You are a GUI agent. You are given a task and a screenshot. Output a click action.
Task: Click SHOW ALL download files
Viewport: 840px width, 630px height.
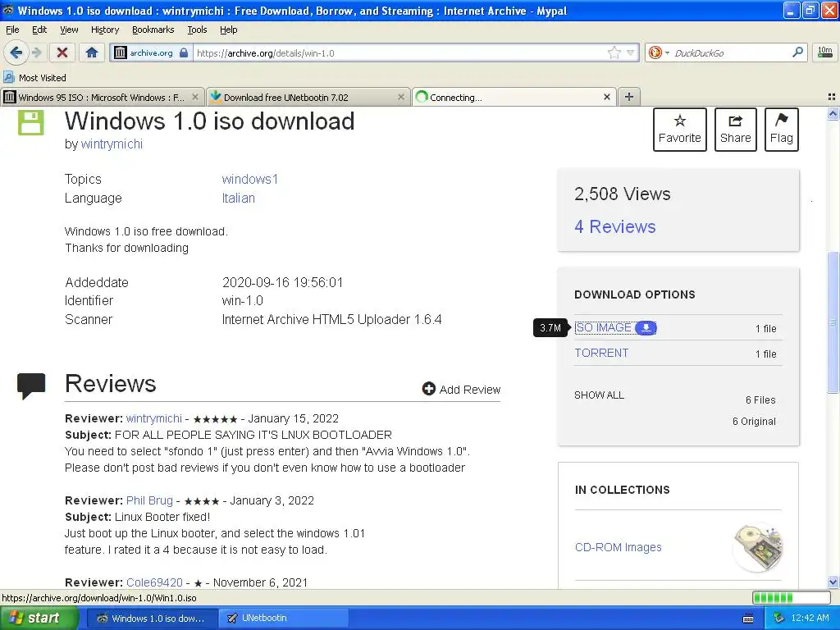click(x=599, y=395)
